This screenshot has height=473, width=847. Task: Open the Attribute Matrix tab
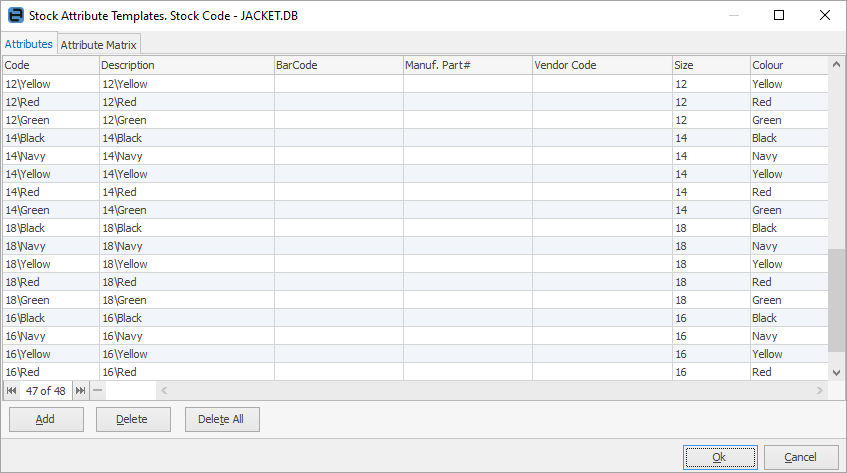coord(98,45)
